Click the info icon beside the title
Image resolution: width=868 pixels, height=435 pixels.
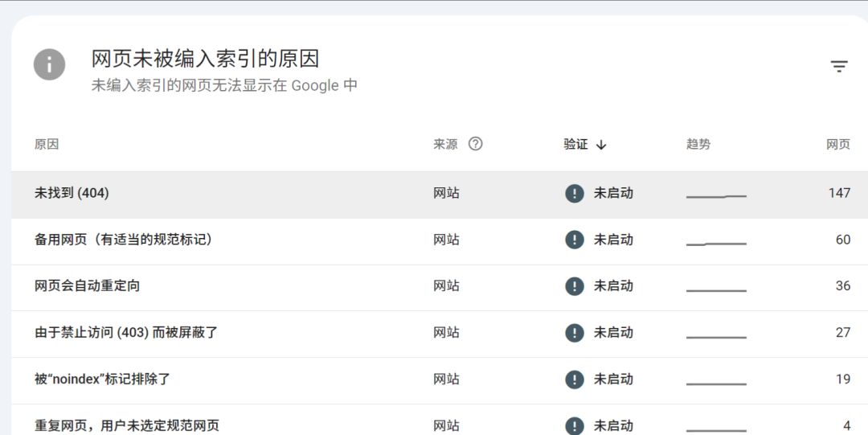coord(49,64)
